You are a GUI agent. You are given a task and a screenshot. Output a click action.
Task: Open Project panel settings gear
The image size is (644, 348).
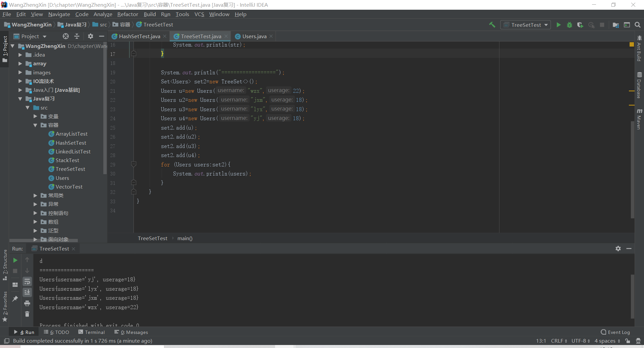click(91, 36)
